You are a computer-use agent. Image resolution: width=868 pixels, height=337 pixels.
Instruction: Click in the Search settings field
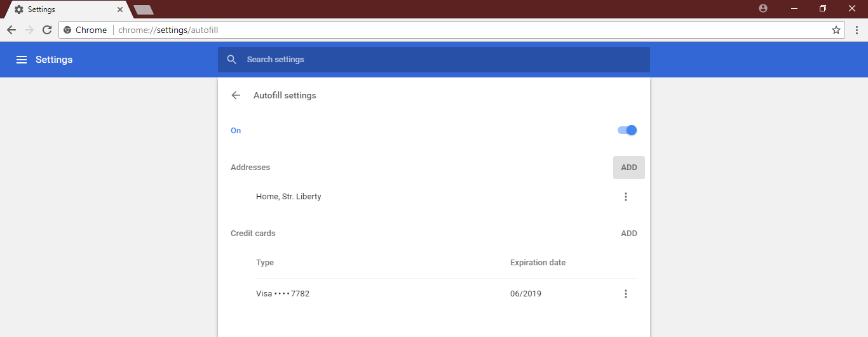[x=438, y=60]
